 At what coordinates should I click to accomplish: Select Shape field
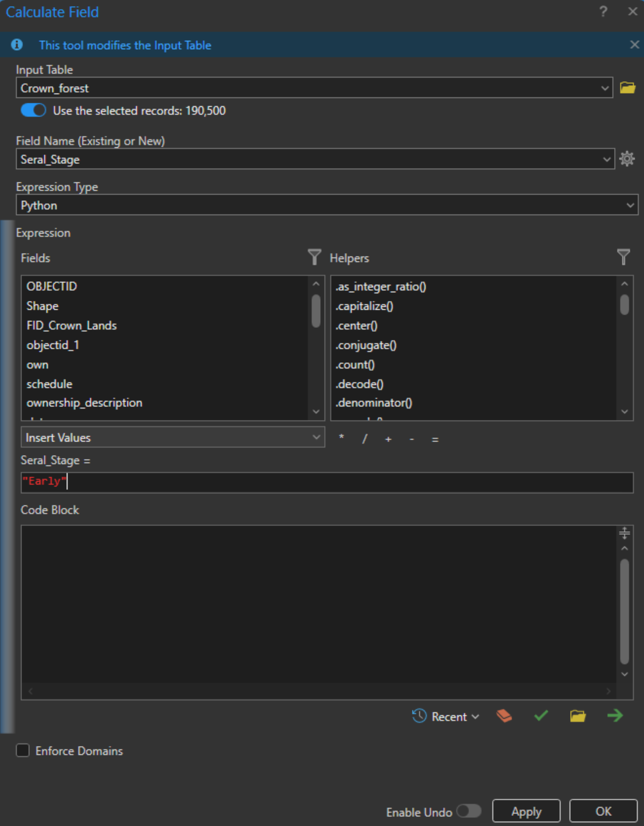(42, 306)
